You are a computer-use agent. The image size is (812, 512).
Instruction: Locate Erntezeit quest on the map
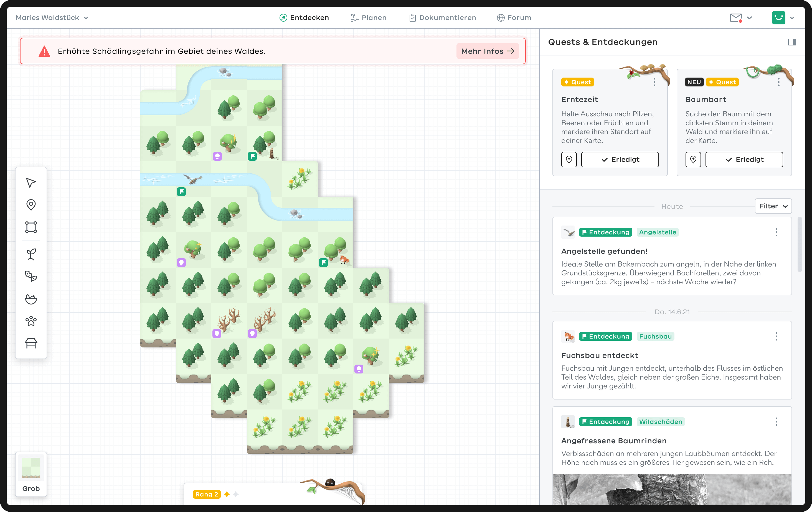tap(569, 159)
